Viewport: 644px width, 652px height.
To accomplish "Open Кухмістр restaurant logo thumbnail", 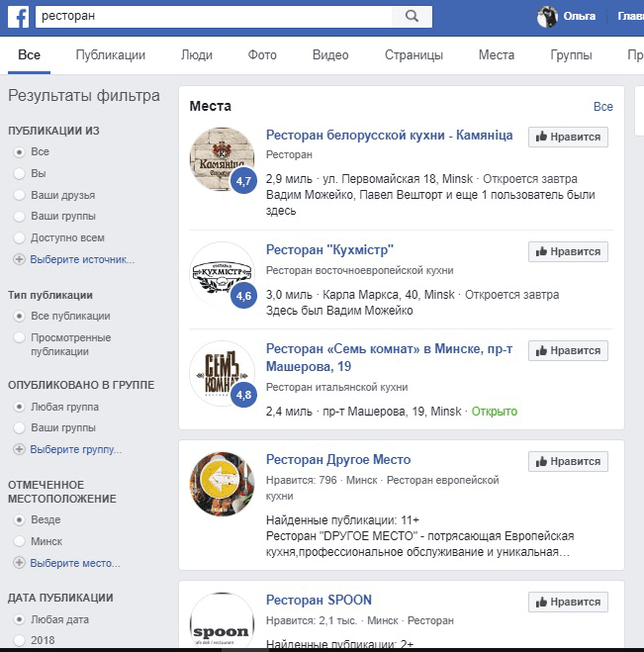I will point(222,274).
